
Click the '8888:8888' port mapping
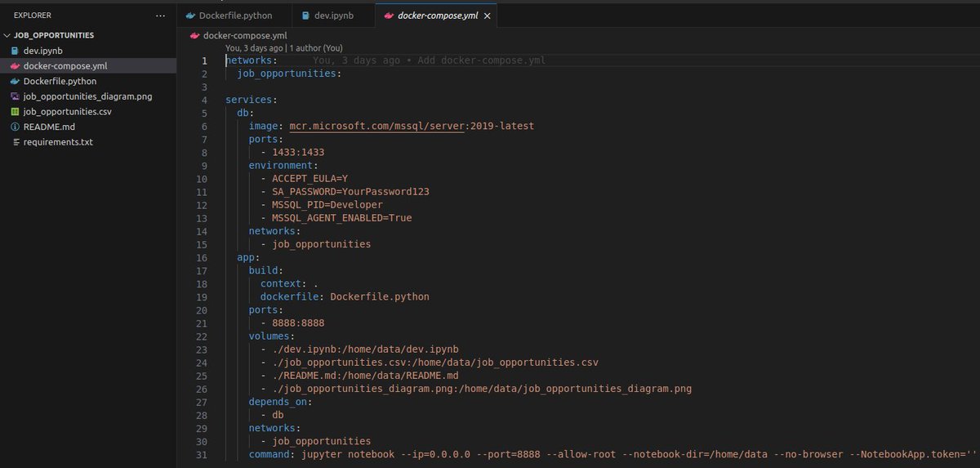click(299, 323)
